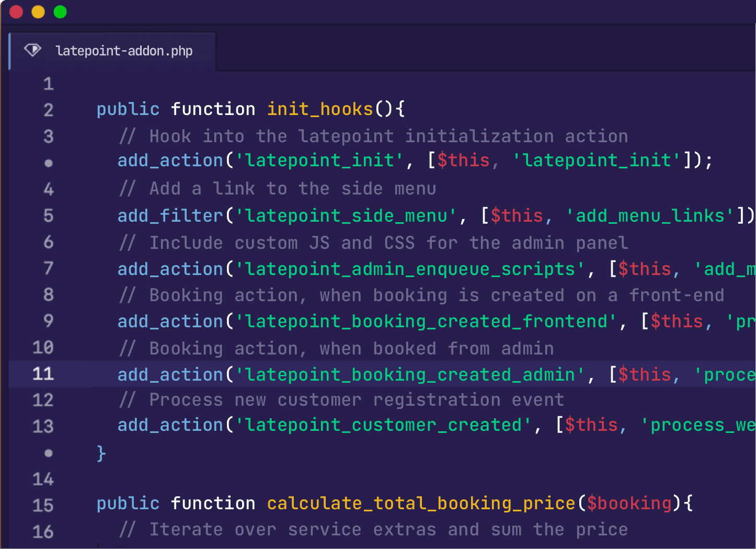Click the closing brace below line 13

point(101,453)
